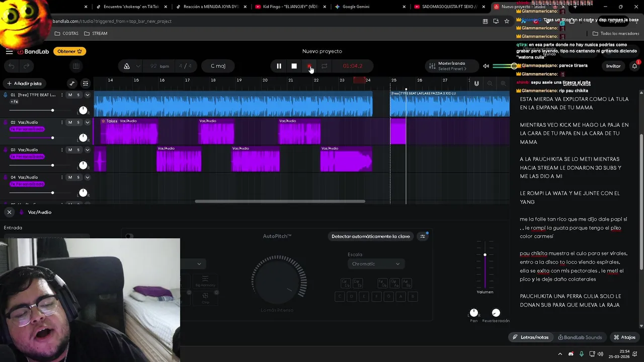The width and height of the screenshot is (644, 362).
Task: Mute track 02 Voz/Audio
Action: (70, 122)
